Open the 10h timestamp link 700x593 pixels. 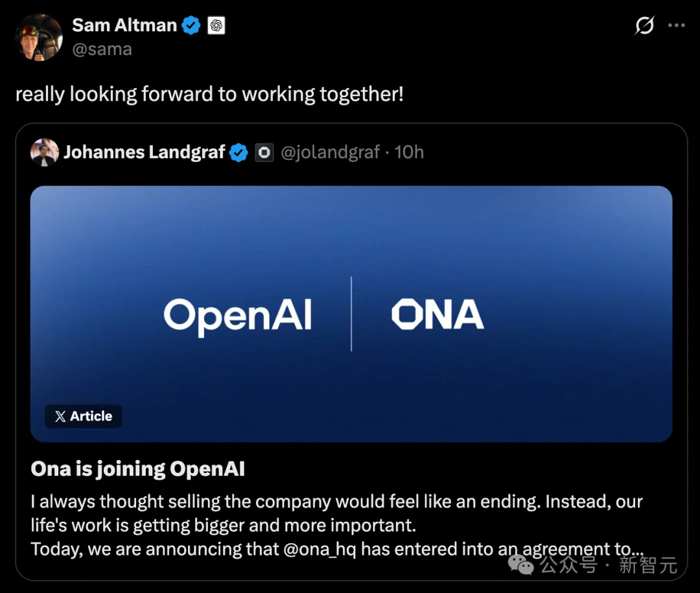[x=409, y=152]
